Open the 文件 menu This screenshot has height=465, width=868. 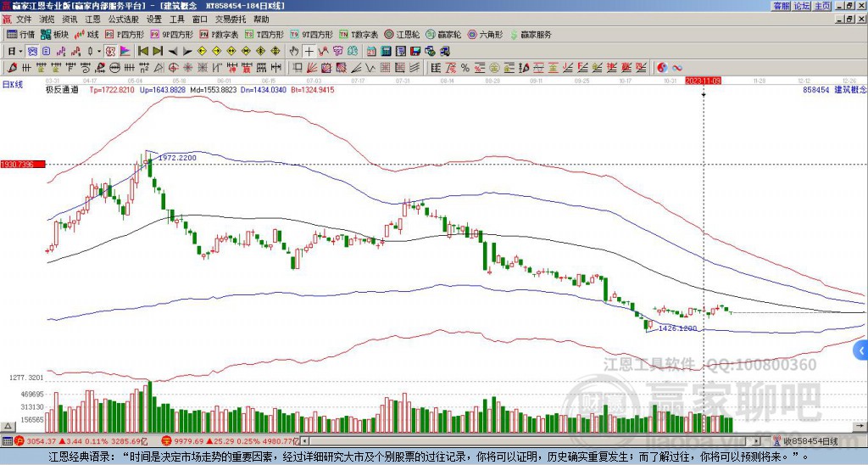coord(24,20)
